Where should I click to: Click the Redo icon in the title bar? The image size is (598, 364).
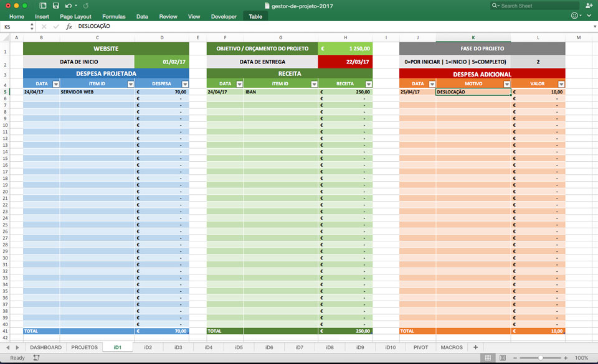click(x=86, y=6)
